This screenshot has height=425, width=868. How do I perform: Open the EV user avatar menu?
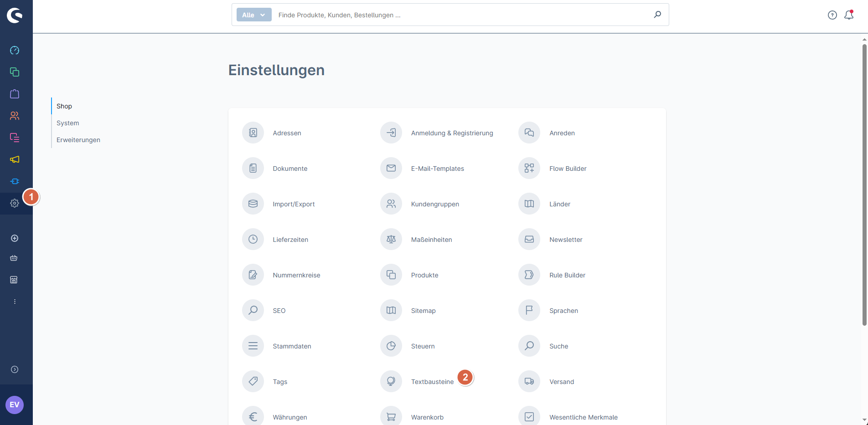pos(15,405)
